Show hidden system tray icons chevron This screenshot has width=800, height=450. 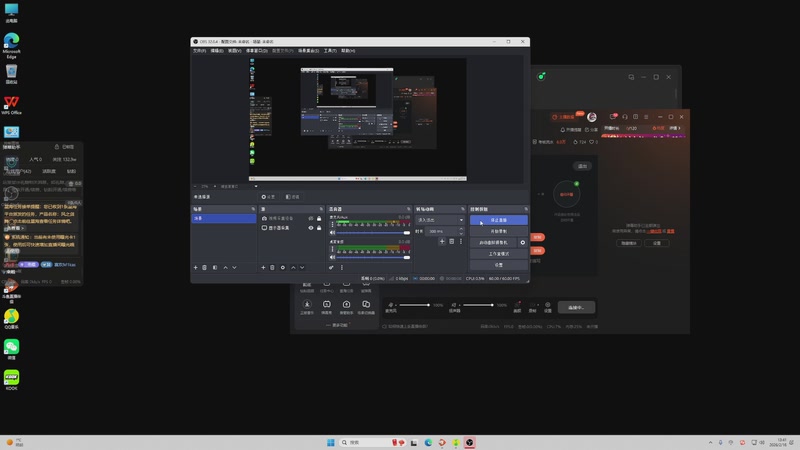[x=710, y=442]
